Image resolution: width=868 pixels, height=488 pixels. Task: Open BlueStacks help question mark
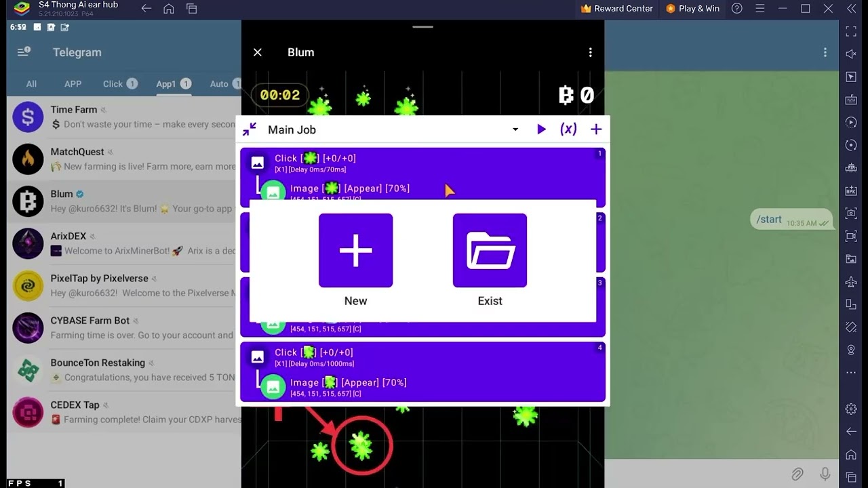tap(737, 9)
